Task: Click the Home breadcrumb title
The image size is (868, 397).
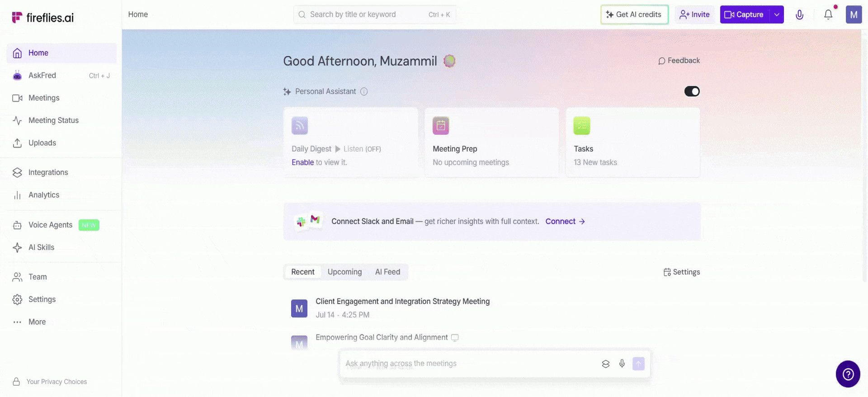Action: point(138,14)
